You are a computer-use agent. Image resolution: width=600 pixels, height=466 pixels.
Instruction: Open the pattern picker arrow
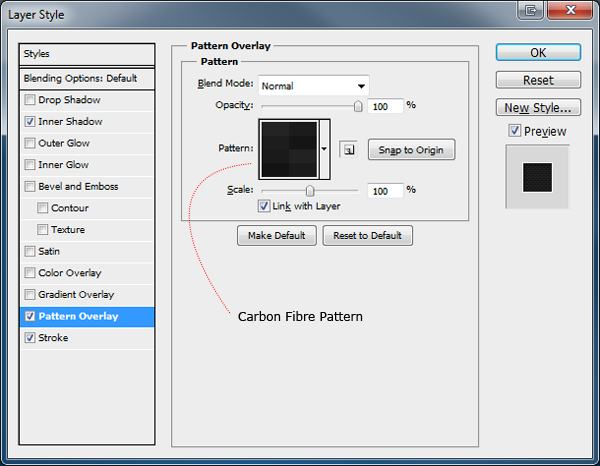coord(324,149)
